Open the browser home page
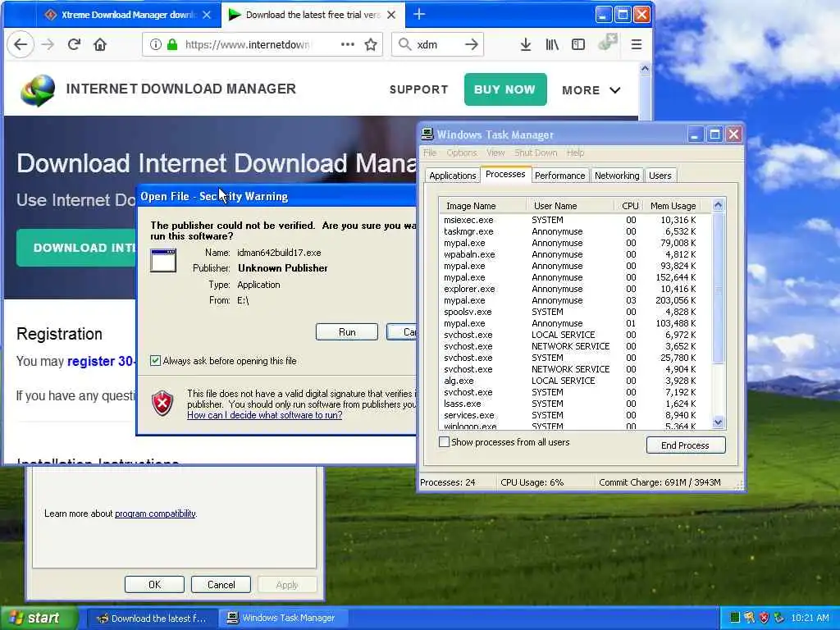840x630 pixels. (99, 44)
